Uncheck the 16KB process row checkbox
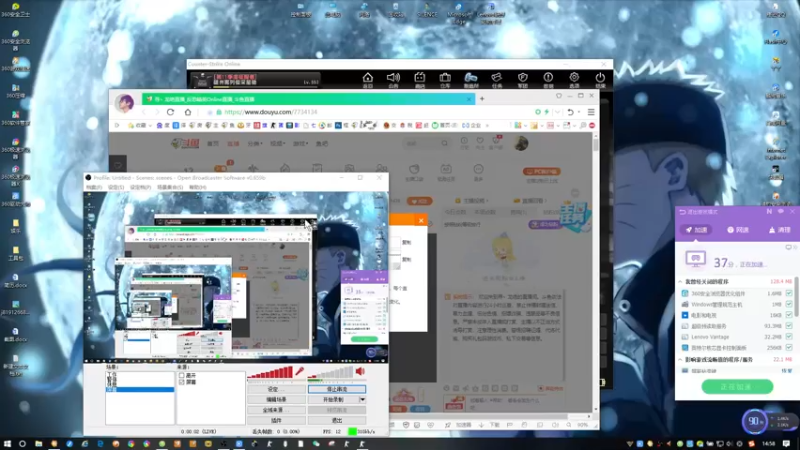800x450 pixels. 789,315
